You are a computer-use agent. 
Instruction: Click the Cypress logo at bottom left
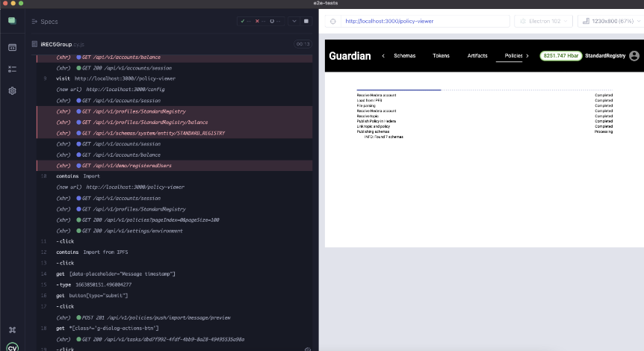[x=12, y=347]
